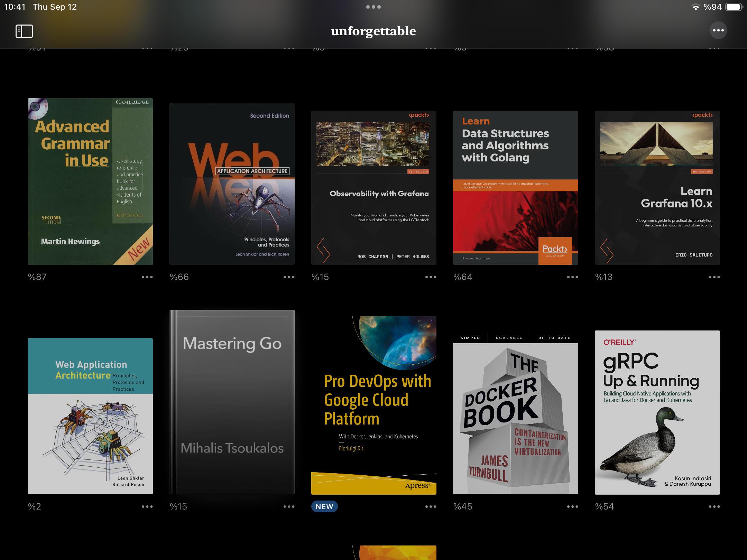Open more options for Mastering Go book

[x=289, y=506]
